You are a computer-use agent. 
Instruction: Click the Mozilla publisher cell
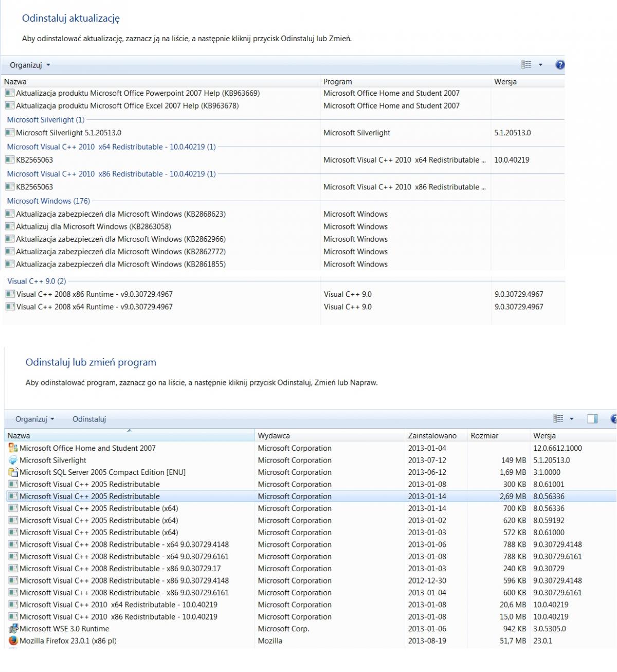270,641
